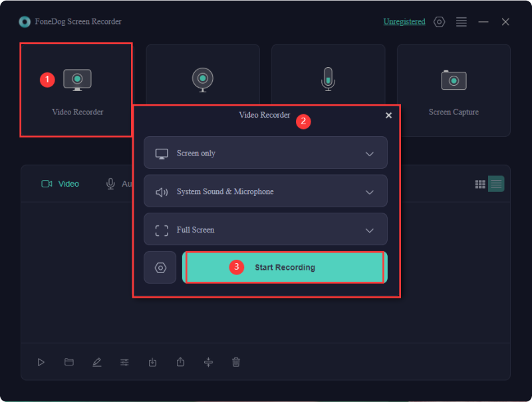
Task: Switch recordings view to list layout
Action: 496,183
